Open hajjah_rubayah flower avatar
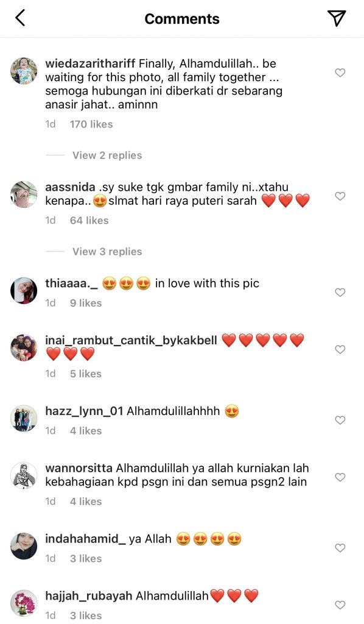The width and height of the screenshot is (364, 624). (24, 603)
